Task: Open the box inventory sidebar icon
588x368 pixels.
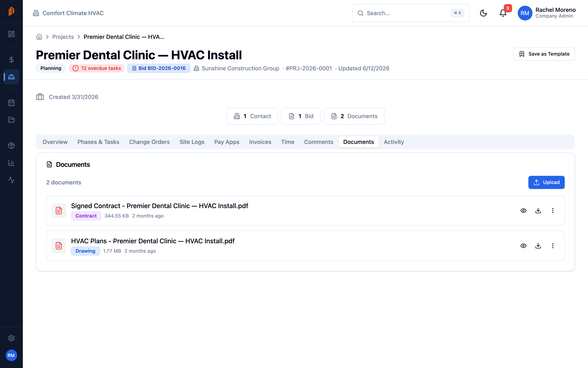Action: point(11,146)
